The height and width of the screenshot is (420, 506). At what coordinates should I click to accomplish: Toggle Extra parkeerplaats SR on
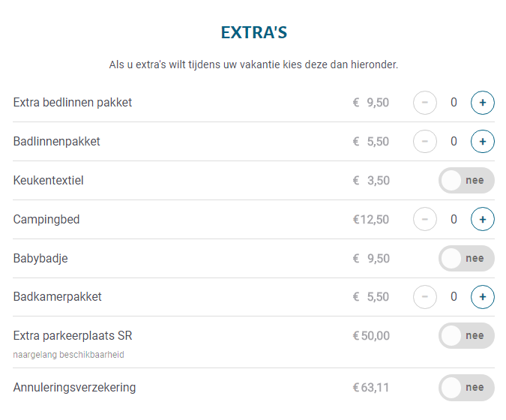pos(466,336)
